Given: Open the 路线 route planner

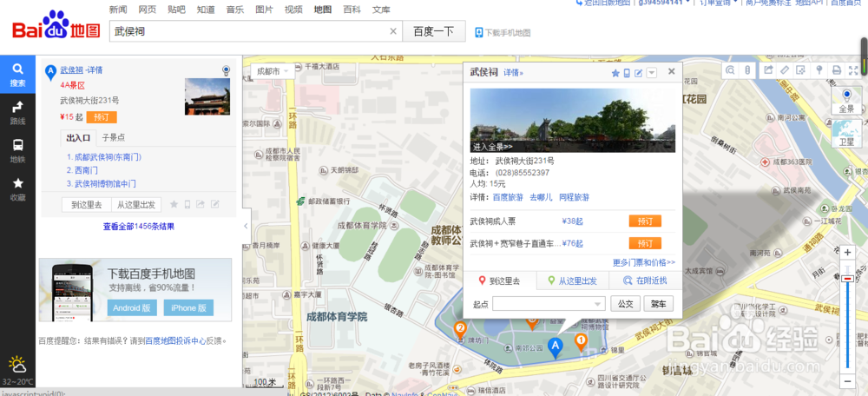Looking at the screenshot, I should pos(17,113).
